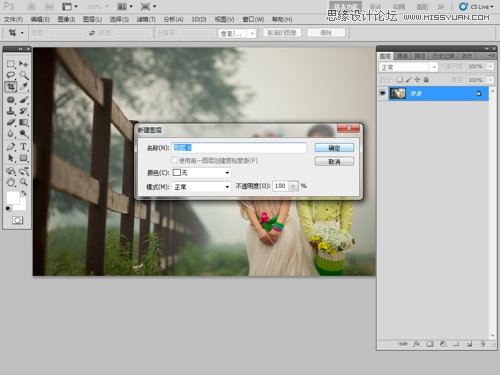Screen dimensions: 500x375
Task: Click the 清除 button in options bar
Action: click(326, 33)
